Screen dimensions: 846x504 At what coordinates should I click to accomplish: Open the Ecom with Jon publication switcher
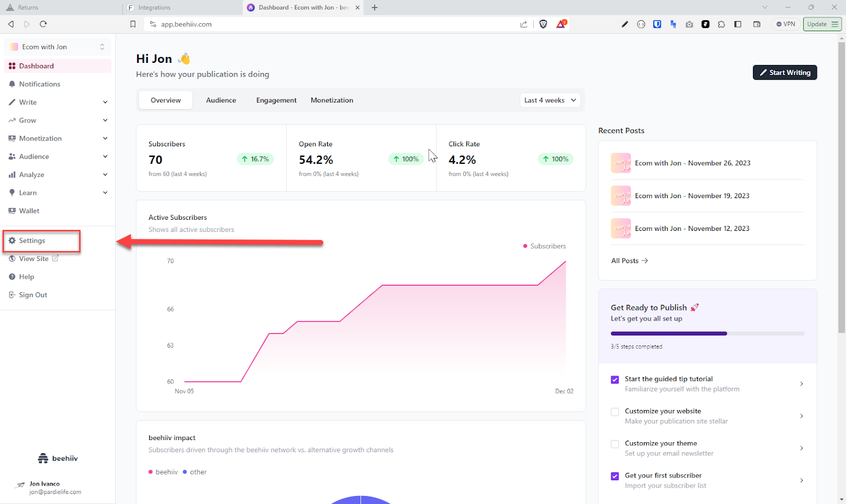(x=58, y=47)
